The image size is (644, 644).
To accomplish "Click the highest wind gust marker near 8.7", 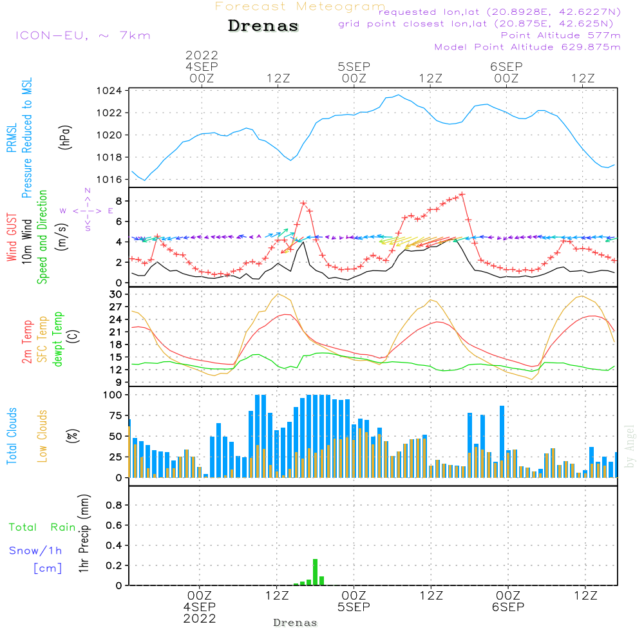I will (x=462, y=194).
